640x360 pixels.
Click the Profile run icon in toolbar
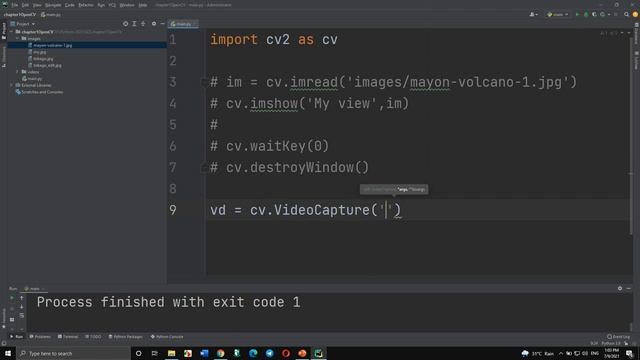(x=603, y=14)
